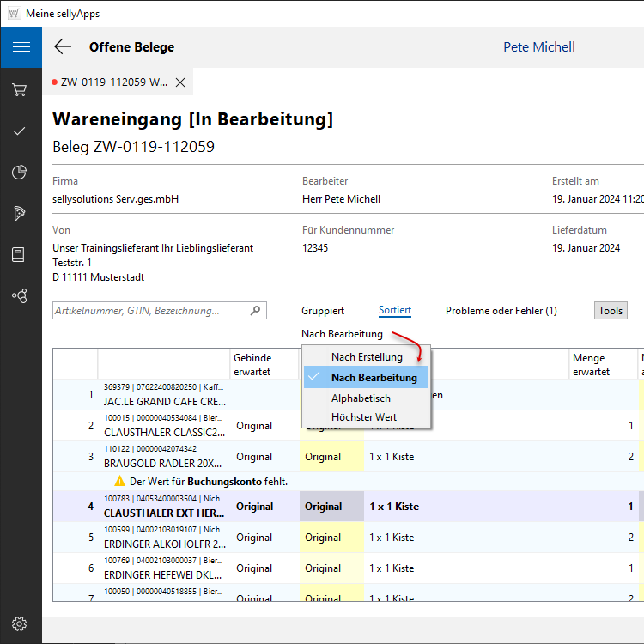Select Alphabetisch sorting
This screenshot has height=644, width=644.
361,398
